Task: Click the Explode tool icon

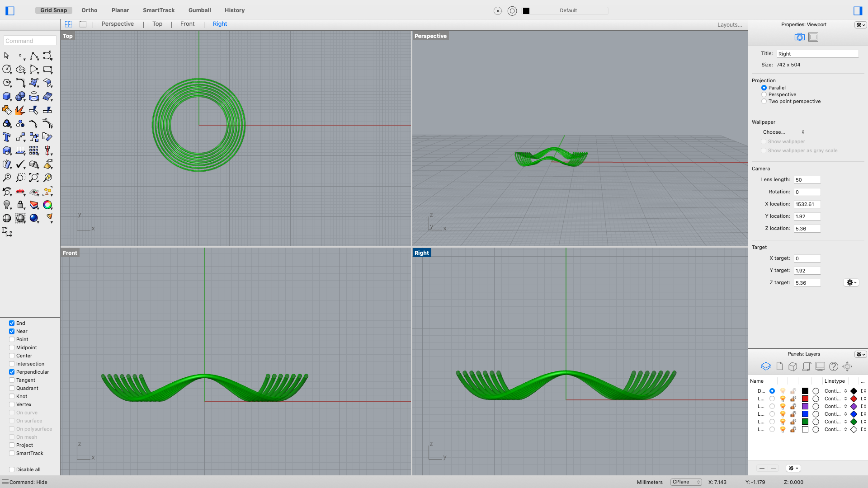Action: pyautogui.click(x=20, y=110)
